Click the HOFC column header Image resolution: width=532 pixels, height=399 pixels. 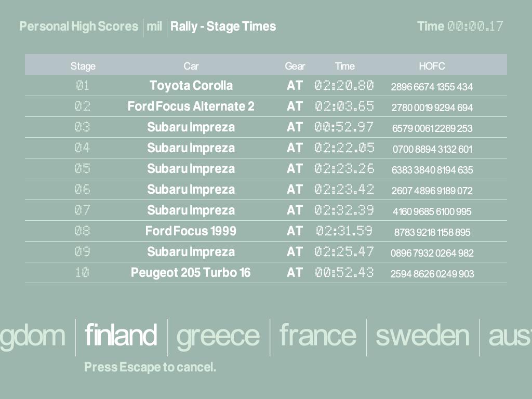[432, 66]
